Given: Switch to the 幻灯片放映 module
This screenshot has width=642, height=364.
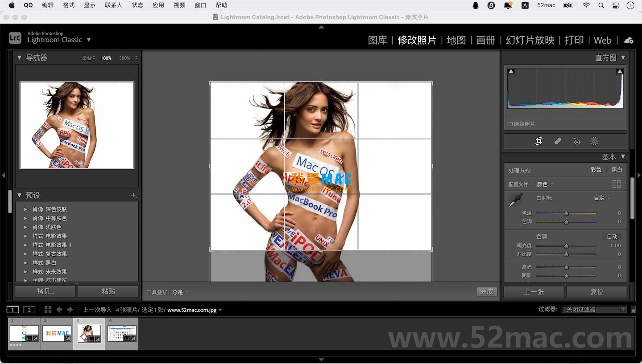Looking at the screenshot, I should (x=530, y=40).
